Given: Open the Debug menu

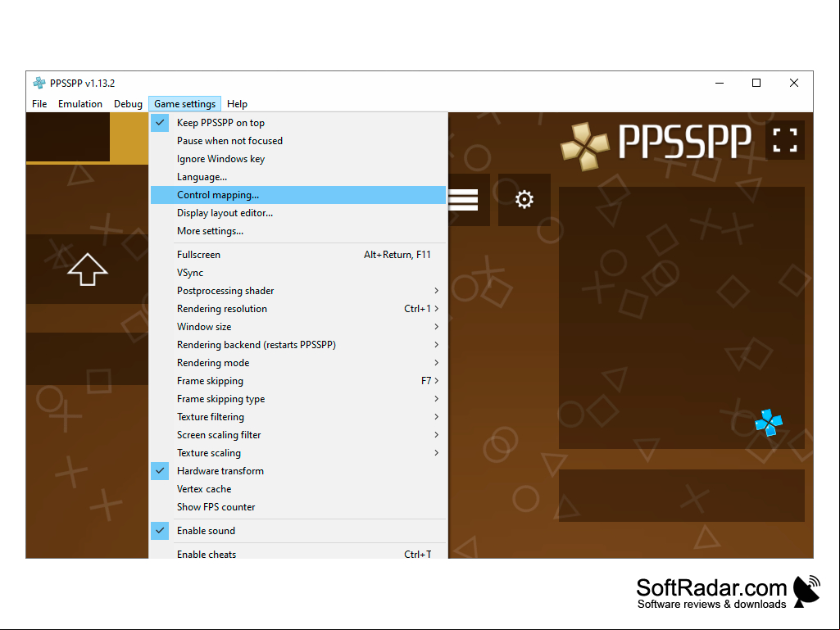Looking at the screenshot, I should point(128,104).
